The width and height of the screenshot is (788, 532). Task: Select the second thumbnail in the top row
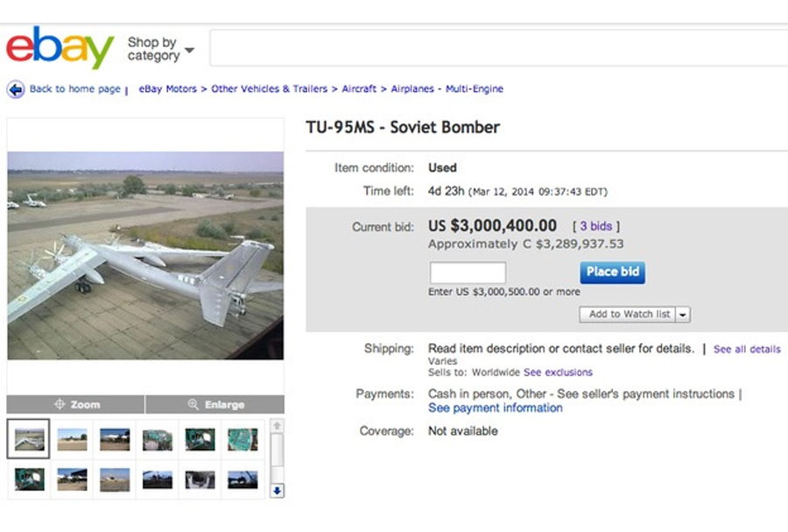tap(72, 438)
